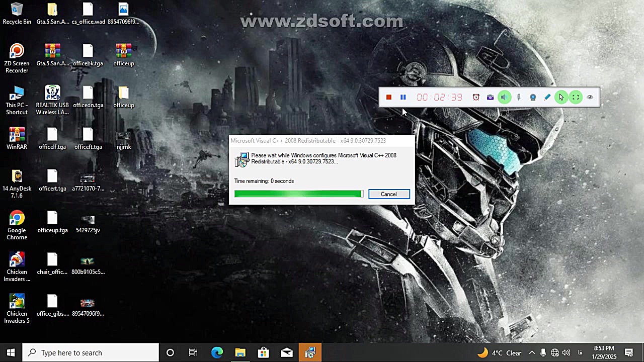Open the Mail app from the taskbar
The height and width of the screenshot is (362, 644).
coord(287,352)
